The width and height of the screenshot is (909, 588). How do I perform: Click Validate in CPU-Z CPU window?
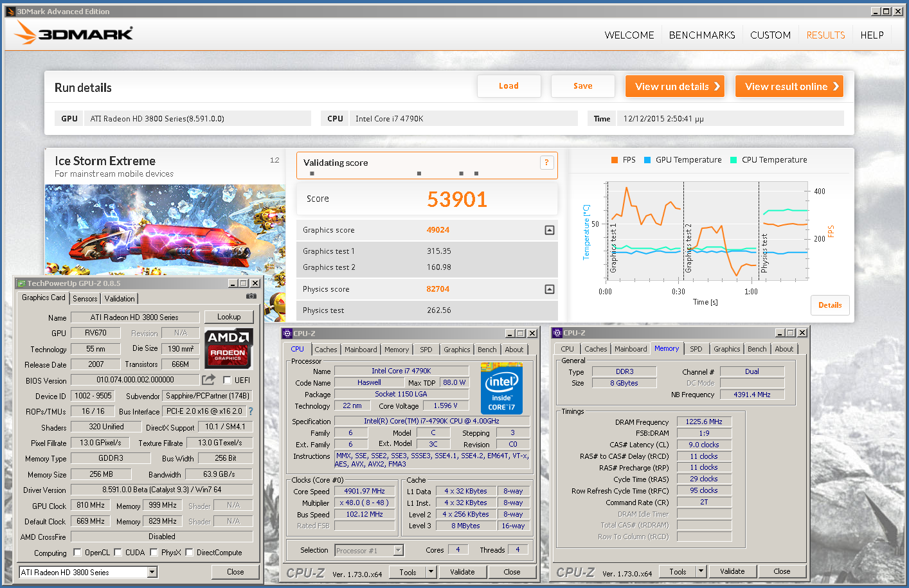point(462,572)
